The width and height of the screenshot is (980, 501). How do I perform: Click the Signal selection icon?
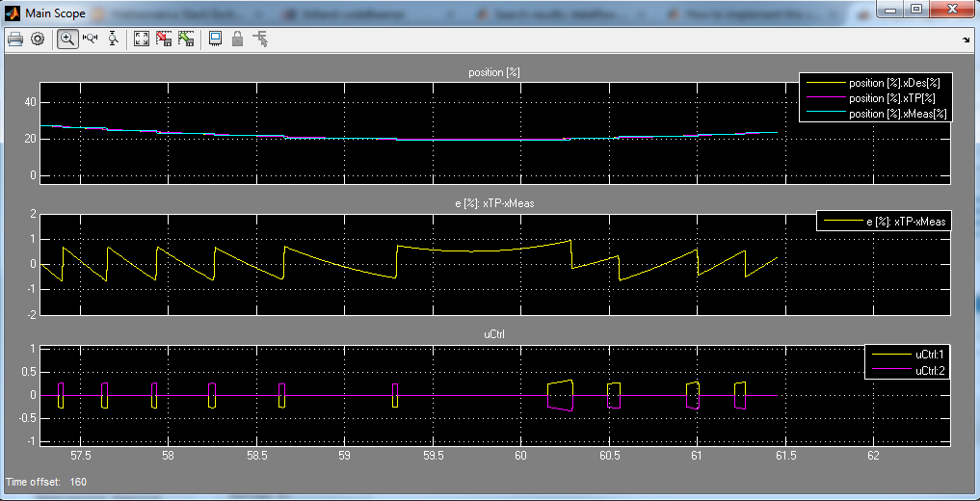coord(260,40)
